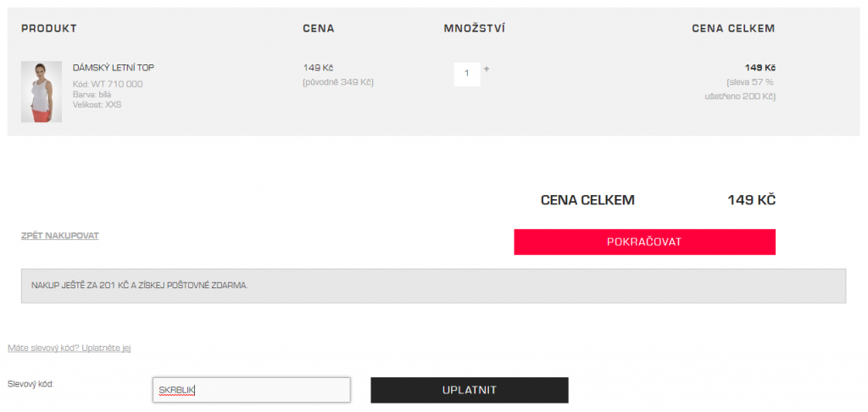Click the Slevový kód: field label
Viewport: 868px width, 412px height.
[31, 383]
